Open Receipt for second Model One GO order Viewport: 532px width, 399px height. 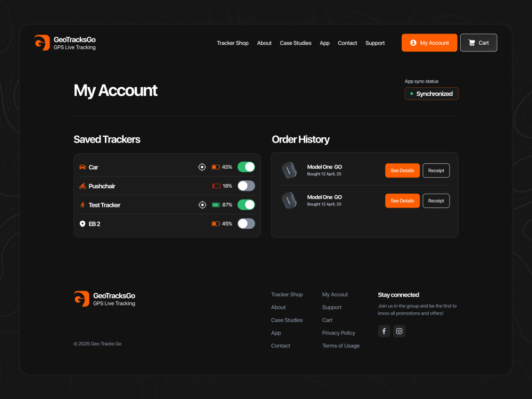436,201
